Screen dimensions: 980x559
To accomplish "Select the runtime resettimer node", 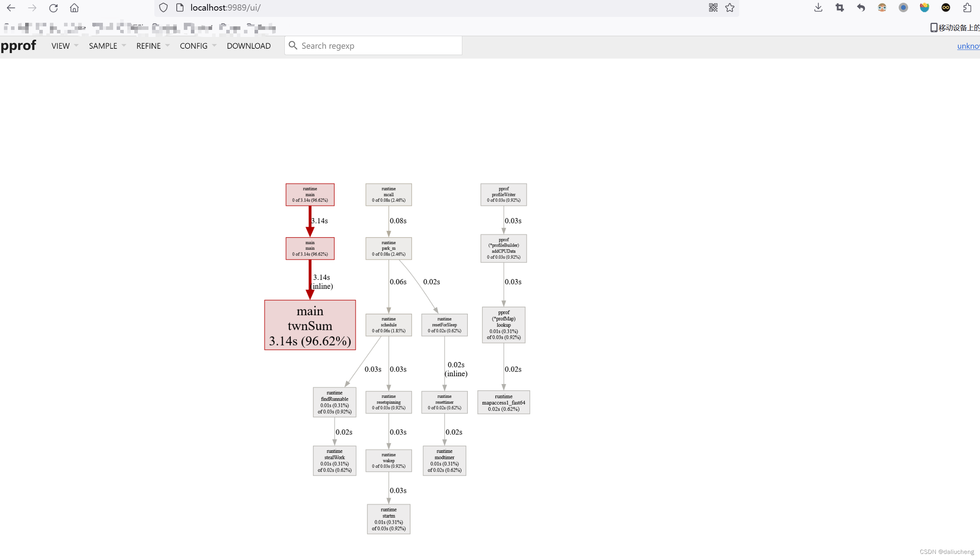I will click(444, 402).
